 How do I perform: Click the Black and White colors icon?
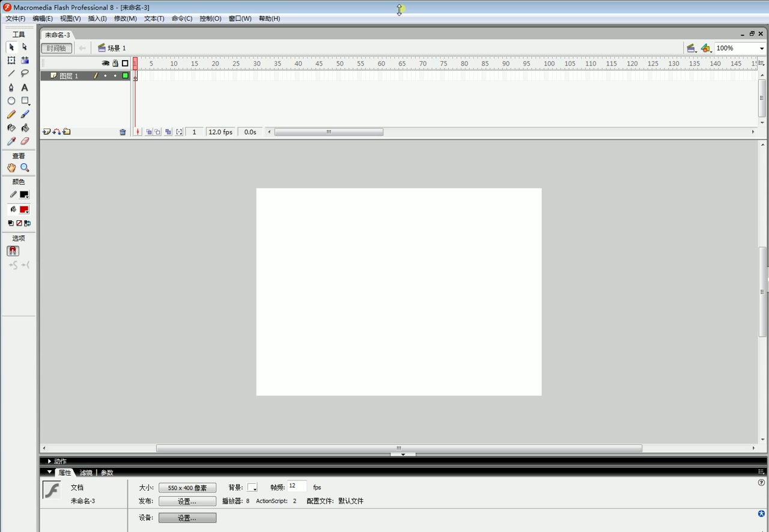click(10, 223)
